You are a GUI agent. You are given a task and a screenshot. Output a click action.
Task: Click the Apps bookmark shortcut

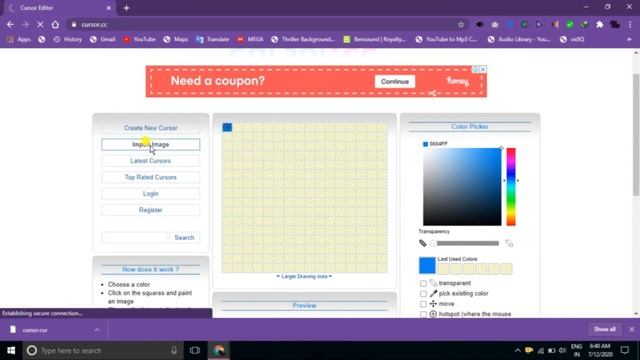[19, 39]
